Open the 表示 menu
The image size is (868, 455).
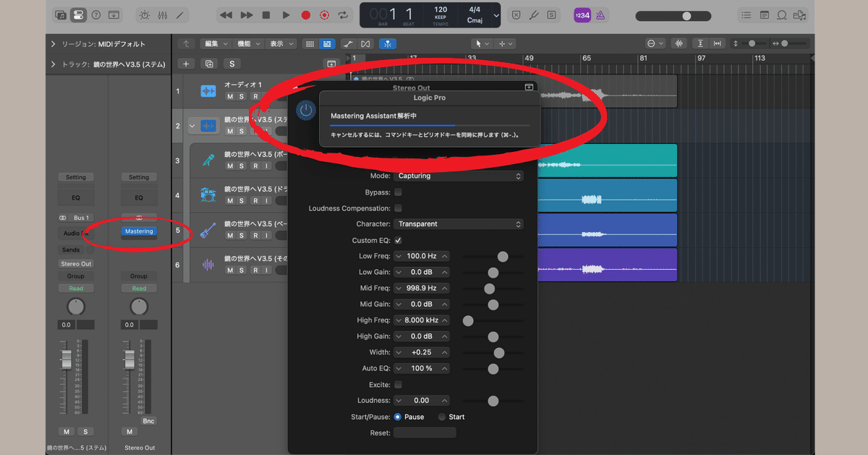point(281,43)
